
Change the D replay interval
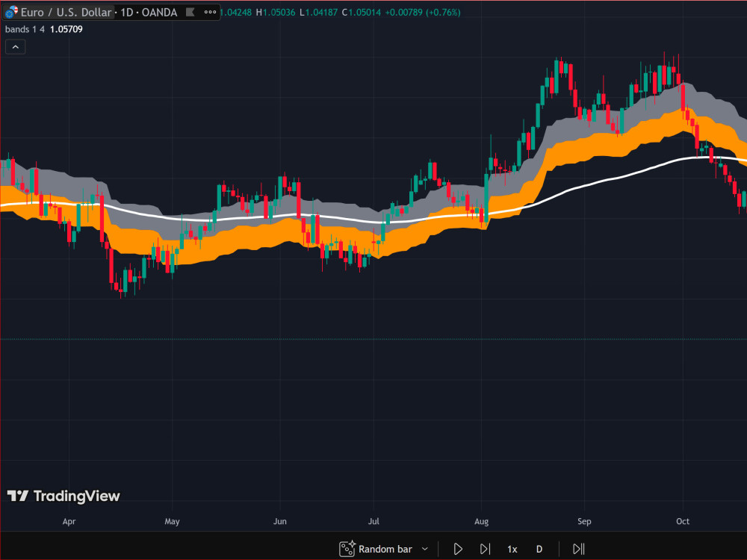(539, 549)
